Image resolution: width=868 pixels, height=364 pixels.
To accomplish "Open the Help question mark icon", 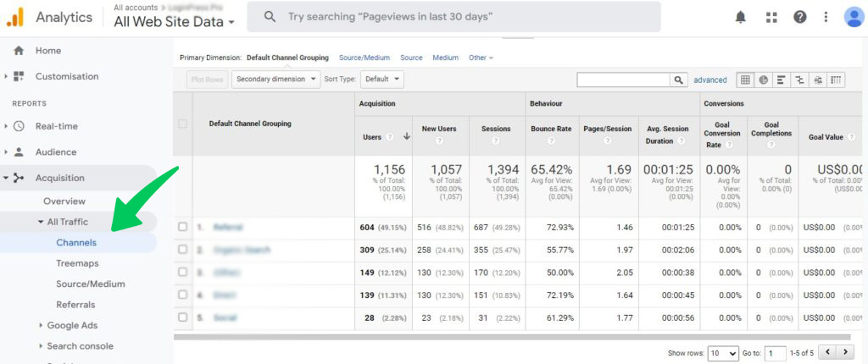I will [x=799, y=17].
